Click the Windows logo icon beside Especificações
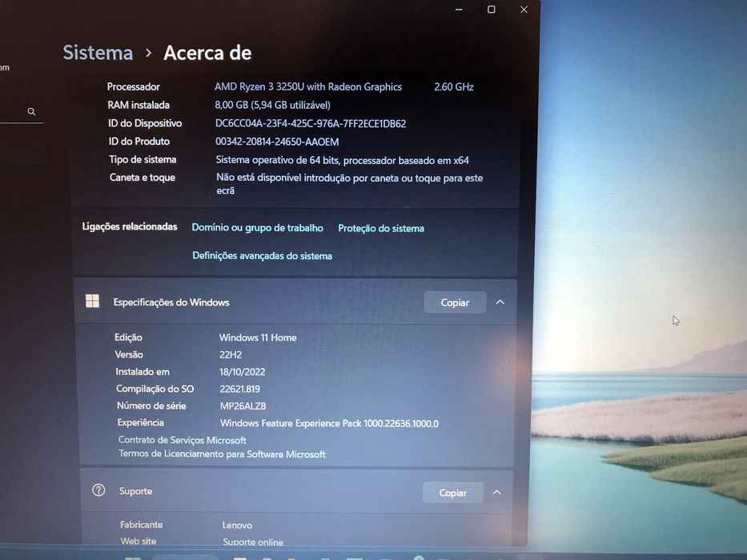The height and width of the screenshot is (560, 747). point(92,301)
